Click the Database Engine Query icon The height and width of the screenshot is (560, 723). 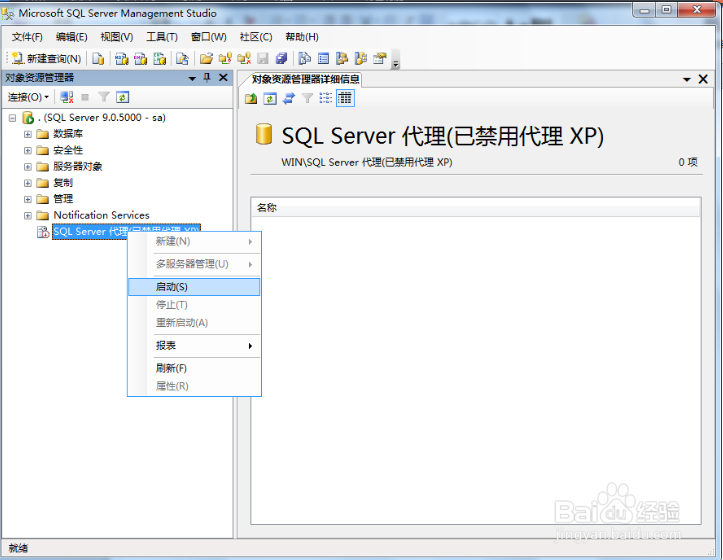click(x=98, y=59)
